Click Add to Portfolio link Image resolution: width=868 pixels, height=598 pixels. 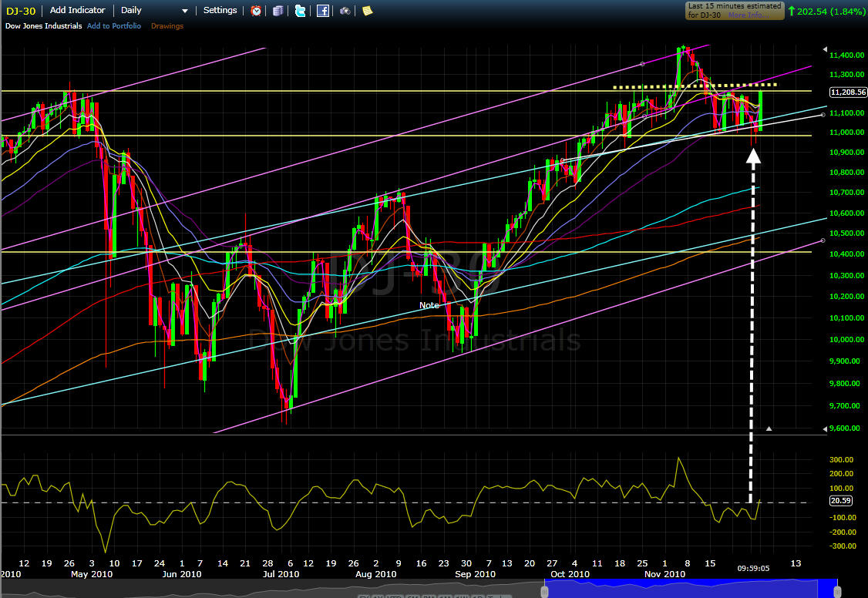click(x=114, y=26)
